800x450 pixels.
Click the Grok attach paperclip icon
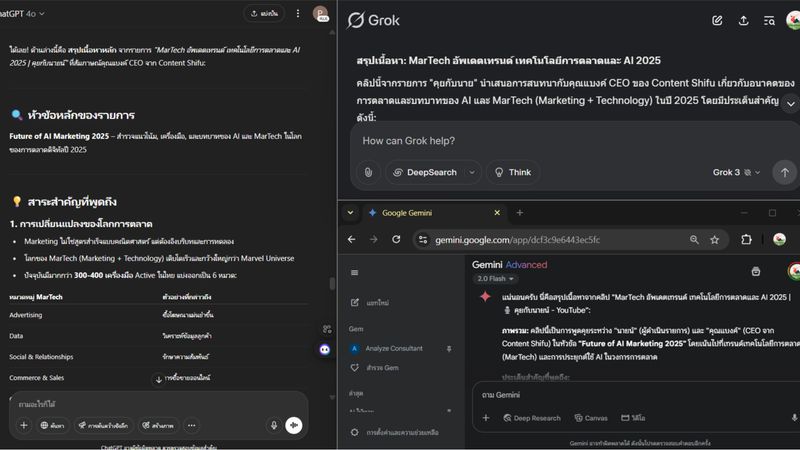pyautogui.click(x=368, y=172)
